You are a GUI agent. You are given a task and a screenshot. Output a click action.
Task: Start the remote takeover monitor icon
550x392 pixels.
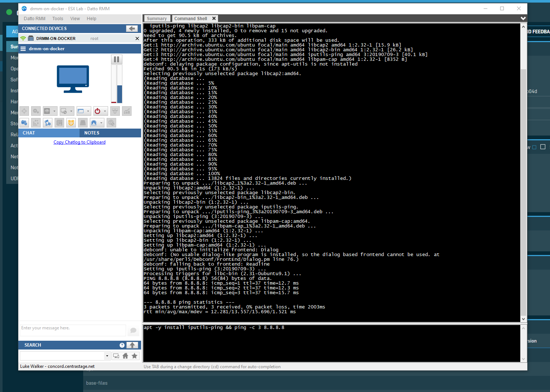(64, 111)
